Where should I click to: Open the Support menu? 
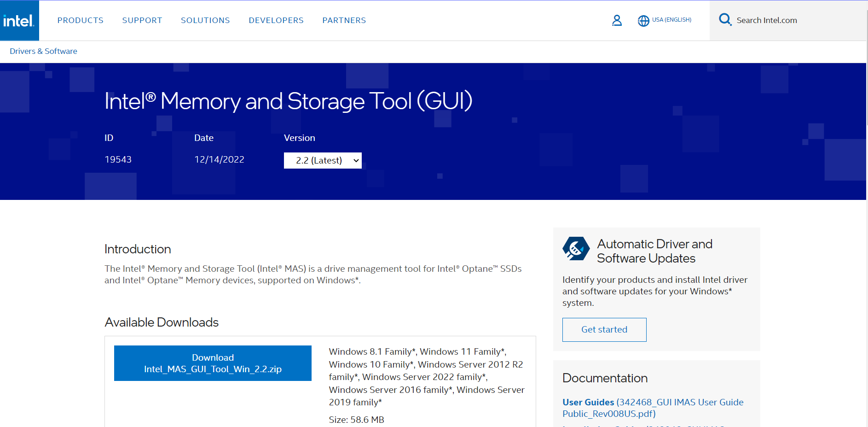click(142, 20)
